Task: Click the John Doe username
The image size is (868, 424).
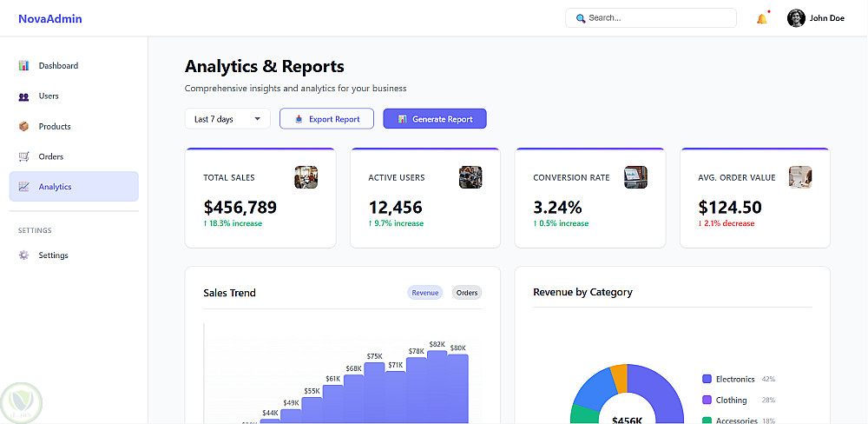Action: [827, 18]
